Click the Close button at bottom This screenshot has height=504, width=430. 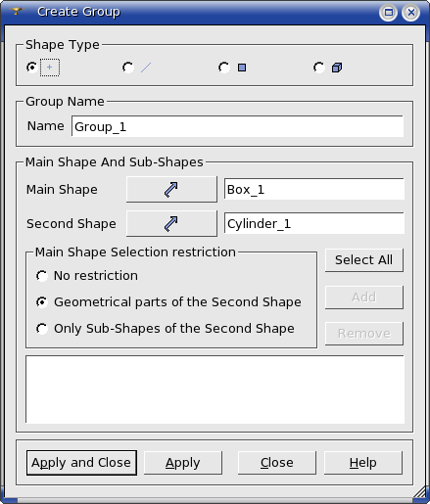(x=277, y=463)
